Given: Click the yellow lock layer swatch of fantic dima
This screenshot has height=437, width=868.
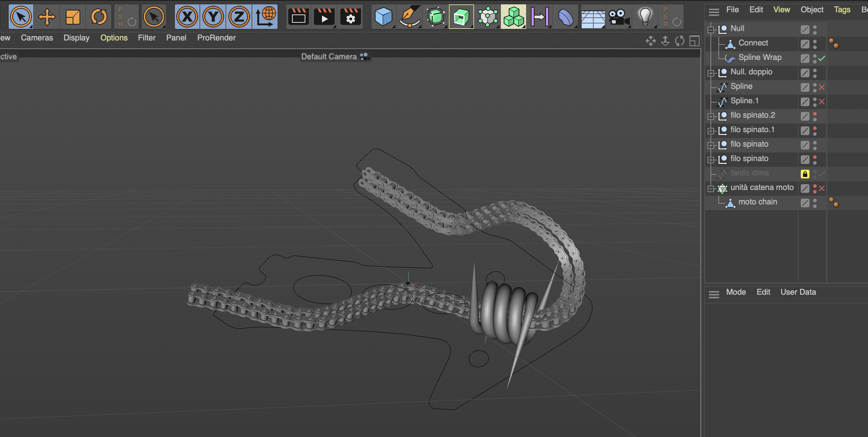Looking at the screenshot, I should coord(805,174).
